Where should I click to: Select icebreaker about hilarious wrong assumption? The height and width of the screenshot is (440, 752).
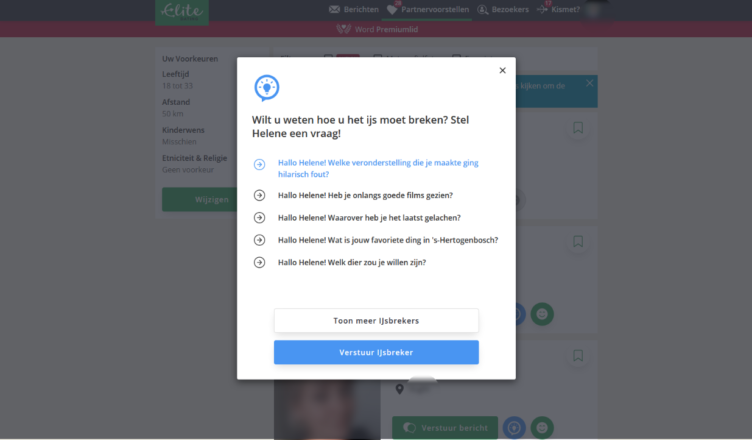click(378, 168)
